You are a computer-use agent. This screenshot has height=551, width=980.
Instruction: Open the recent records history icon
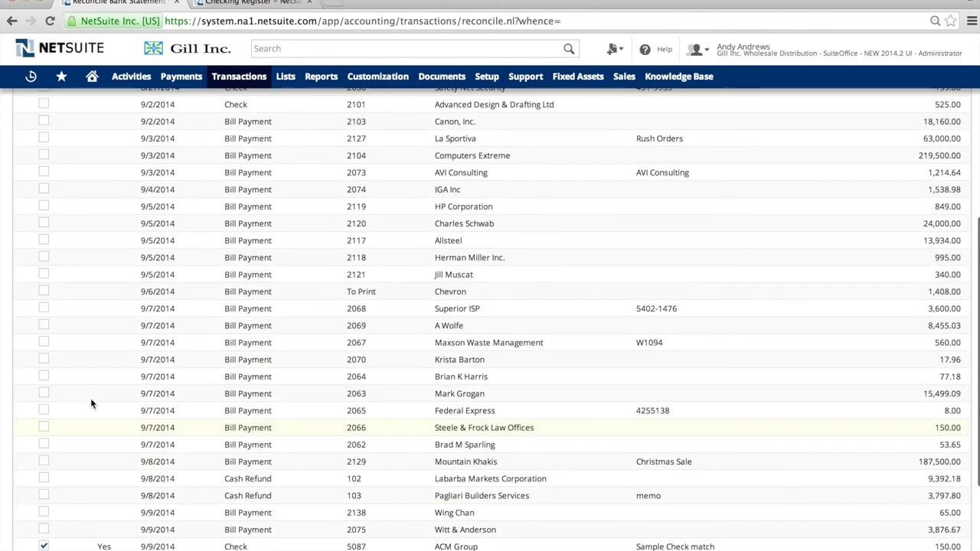(x=31, y=77)
